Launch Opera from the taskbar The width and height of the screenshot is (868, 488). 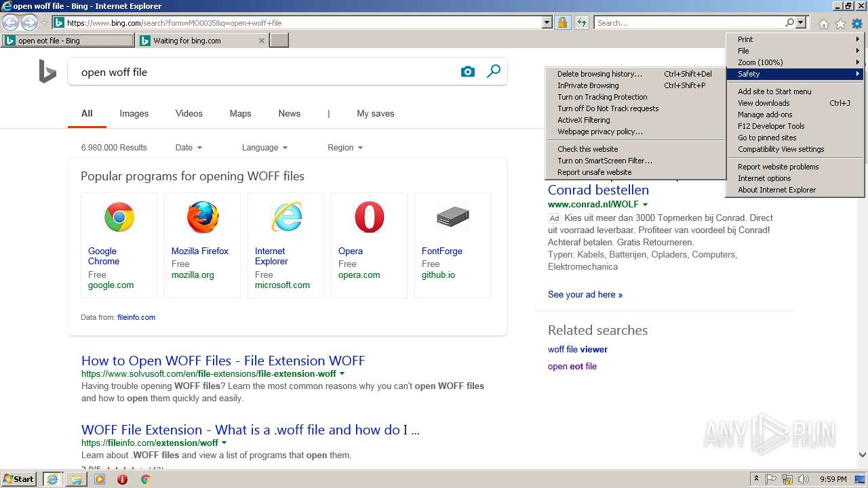tap(122, 479)
